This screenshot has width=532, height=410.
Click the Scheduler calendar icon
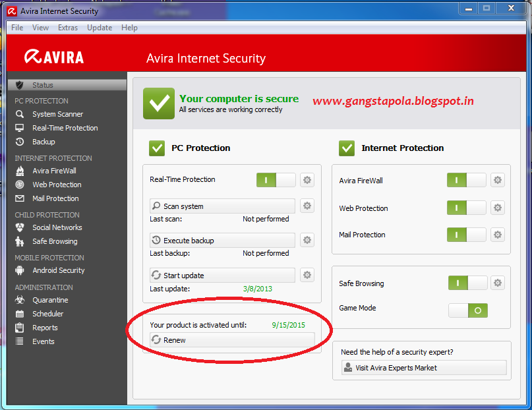[x=20, y=314]
